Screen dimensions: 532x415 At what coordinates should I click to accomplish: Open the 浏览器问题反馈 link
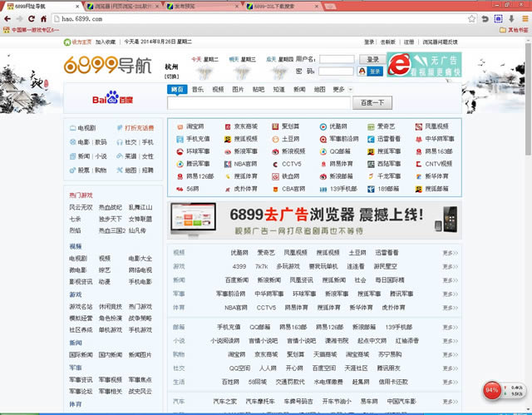[x=440, y=42]
